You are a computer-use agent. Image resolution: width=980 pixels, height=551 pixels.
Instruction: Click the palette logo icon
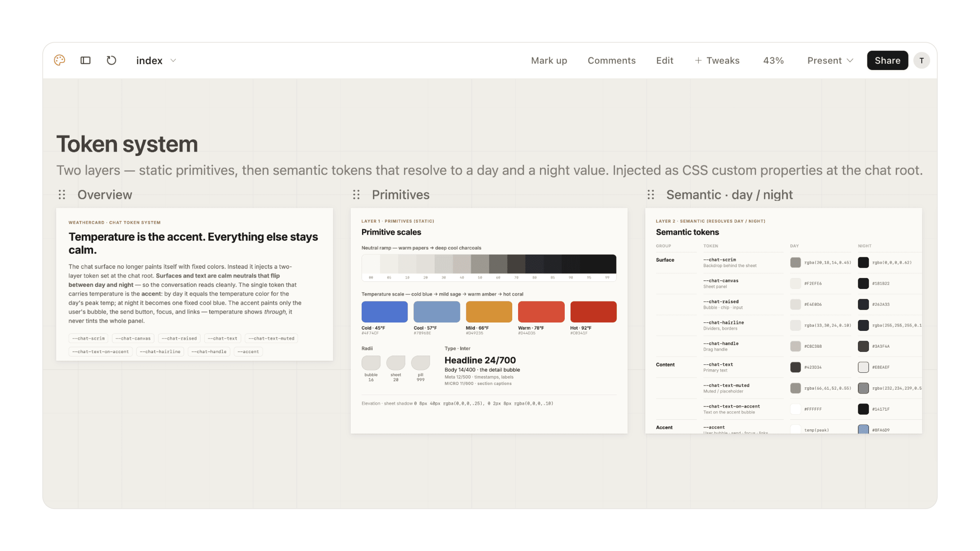60,60
